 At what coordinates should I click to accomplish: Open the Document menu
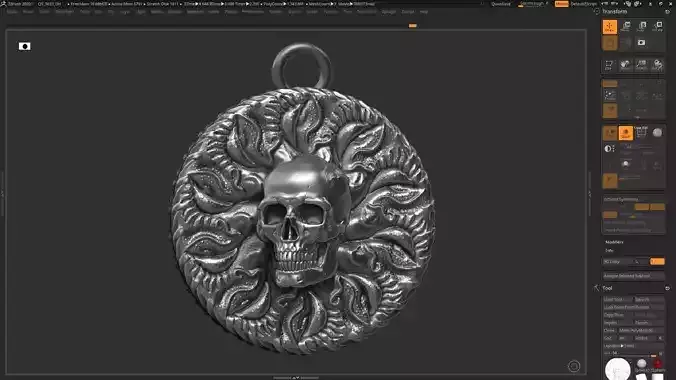tap(65, 12)
